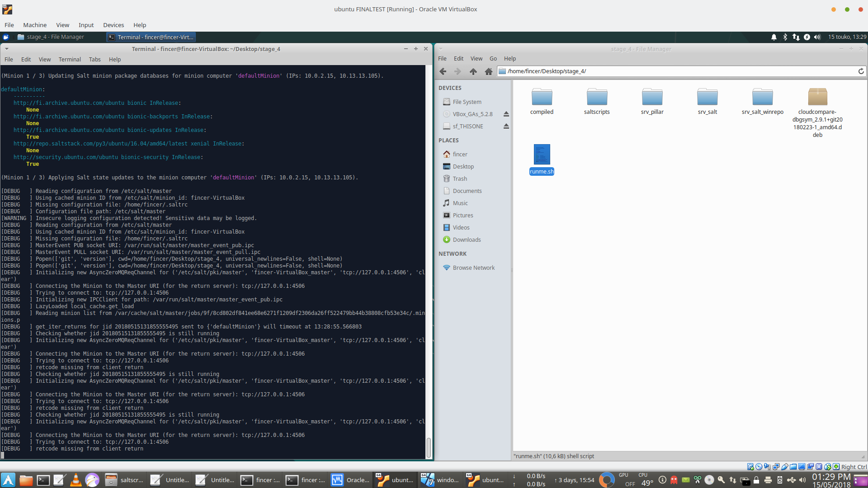This screenshot has height=488, width=868.
Task: Eject the VBox_GAs_5.2.8 disc
Action: click(x=506, y=114)
